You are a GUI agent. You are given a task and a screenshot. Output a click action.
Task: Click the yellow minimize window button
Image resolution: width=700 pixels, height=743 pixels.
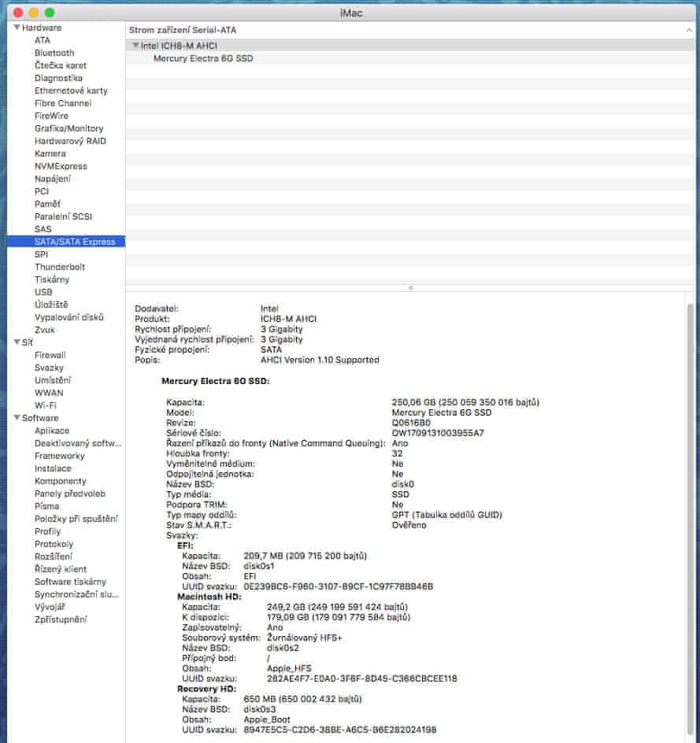click(x=34, y=13)
